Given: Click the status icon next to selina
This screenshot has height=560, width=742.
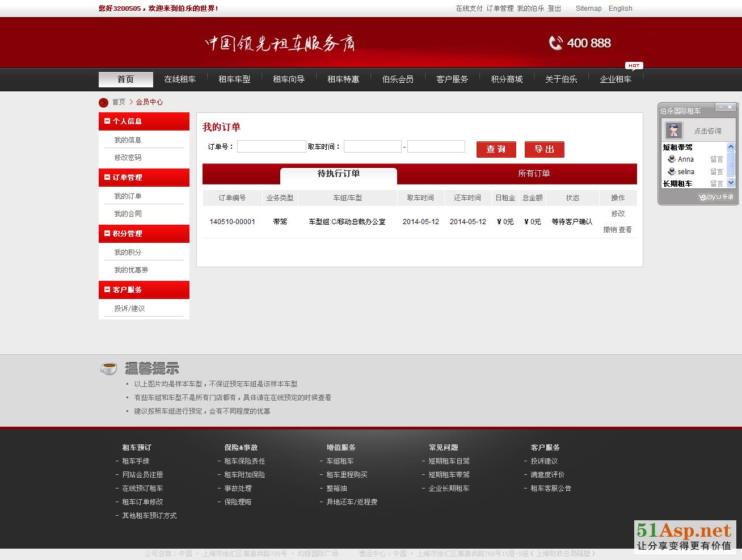Looking at the screenshot, I should 672,172.
